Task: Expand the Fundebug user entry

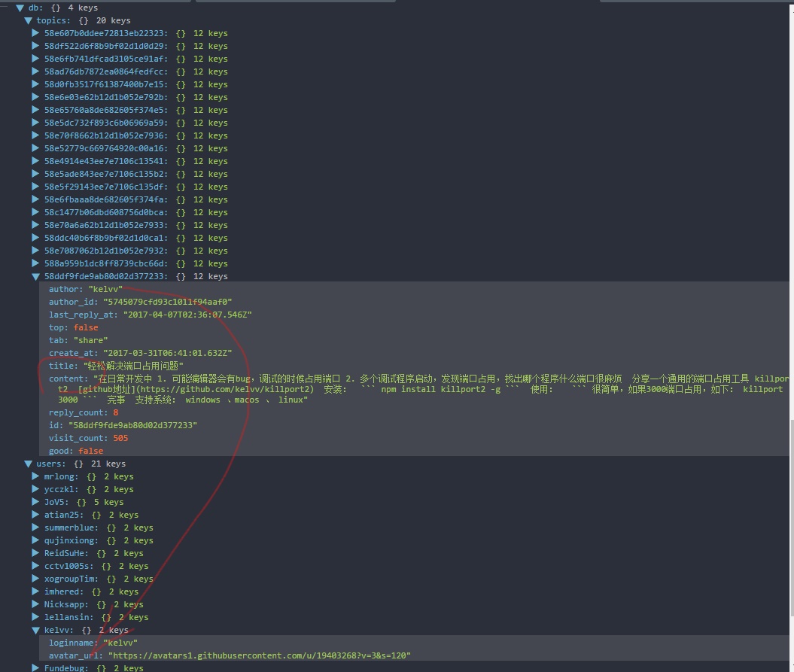Action: coord(35,668)
